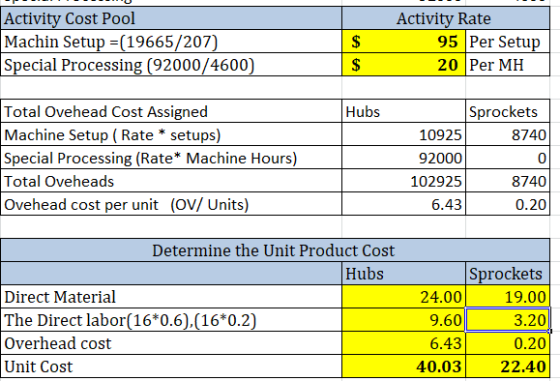
Task: Click the 'Activity Rate' header cell
Action: point(445,18)
